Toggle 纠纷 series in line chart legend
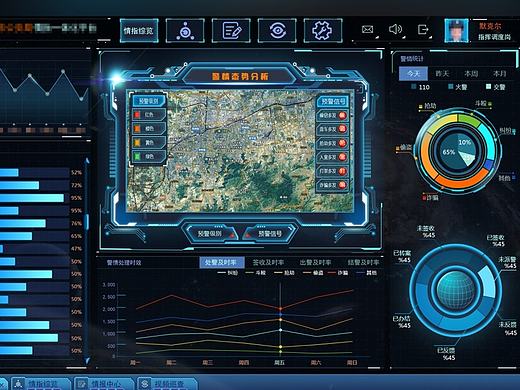This screenshot has width=520, height=390. pos(228,273)
